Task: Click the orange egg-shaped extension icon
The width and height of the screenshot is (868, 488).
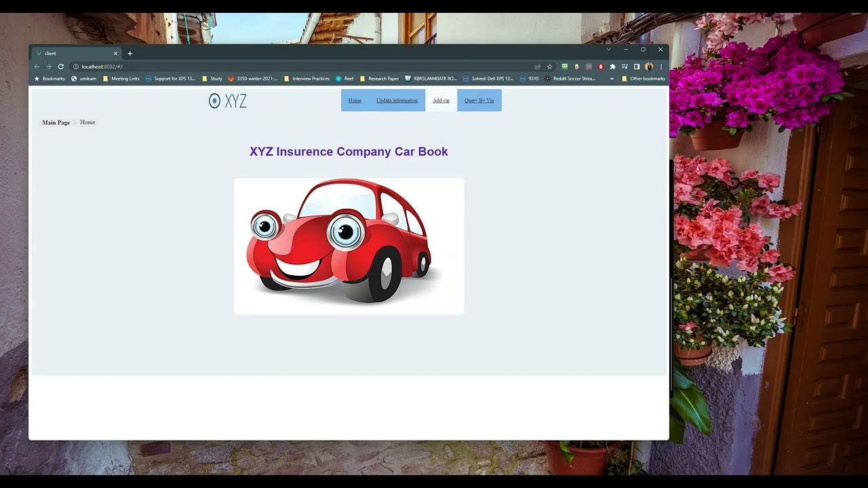Action: click(x=576, y=66)
